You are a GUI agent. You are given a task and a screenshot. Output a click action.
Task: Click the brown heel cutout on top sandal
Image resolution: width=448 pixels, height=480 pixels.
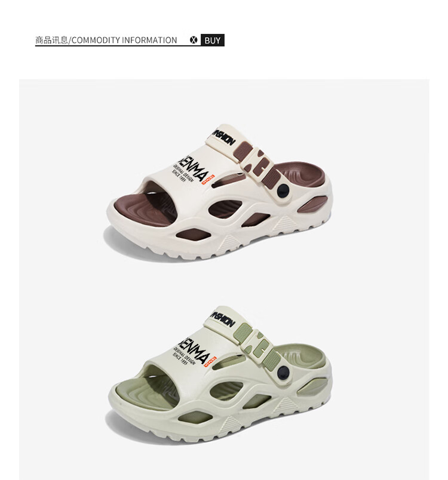pyautogui.click(x=312, y=204)
